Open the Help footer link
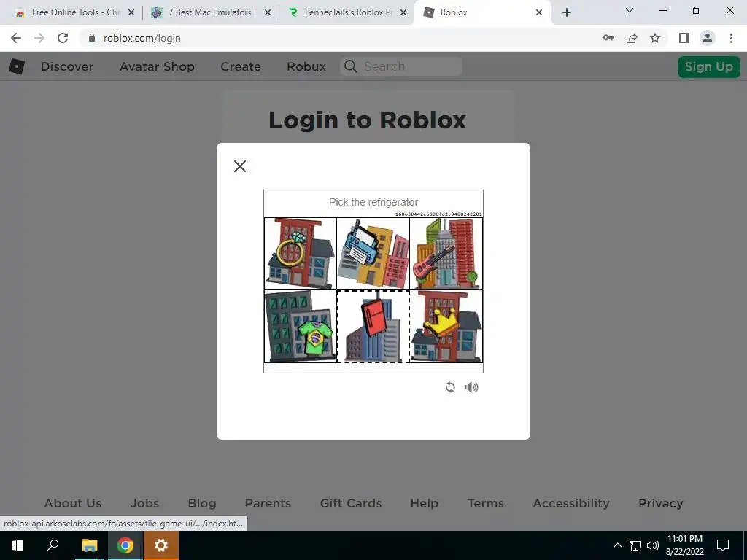The height and width of the screenshot is (560, 747). (425, 503)
